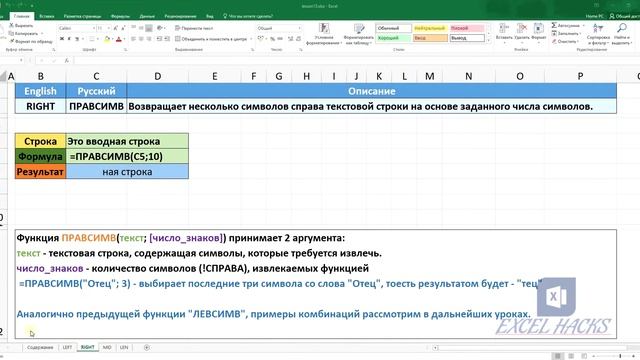Image resolution: width=640 pixels, height=360 pixels.
Task: Apply the Neutral (Нейтральный) cell style
Action: (x=430, y=28)
